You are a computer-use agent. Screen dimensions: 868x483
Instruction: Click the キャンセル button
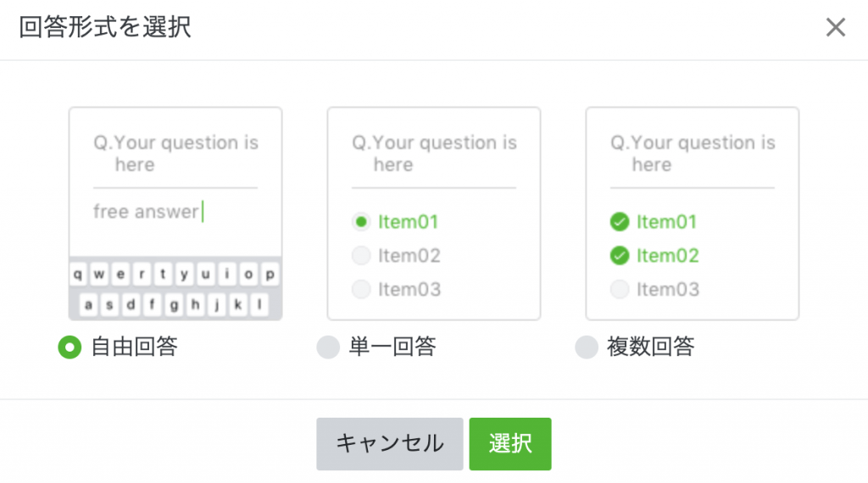(390, 443)
